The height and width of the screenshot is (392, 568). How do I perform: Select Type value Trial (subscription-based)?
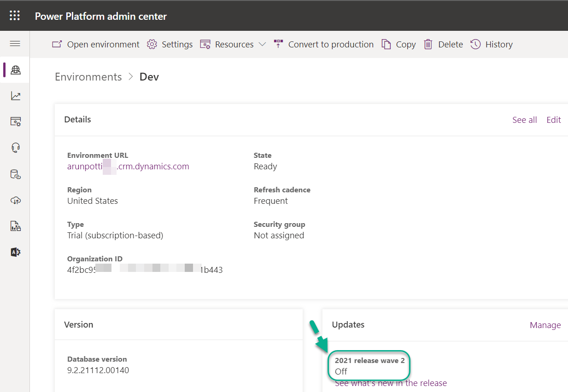[115, 236]
